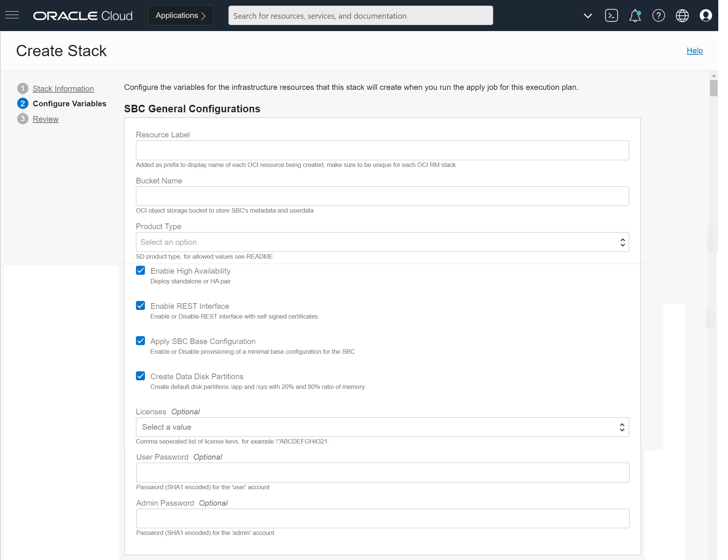Open the Licenses value dropdown
This screenshot has width=728, height=560.
click(382, 427)
